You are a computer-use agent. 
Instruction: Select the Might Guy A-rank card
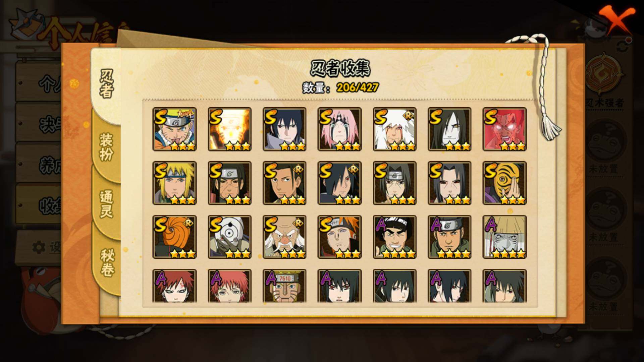point(394,237)
